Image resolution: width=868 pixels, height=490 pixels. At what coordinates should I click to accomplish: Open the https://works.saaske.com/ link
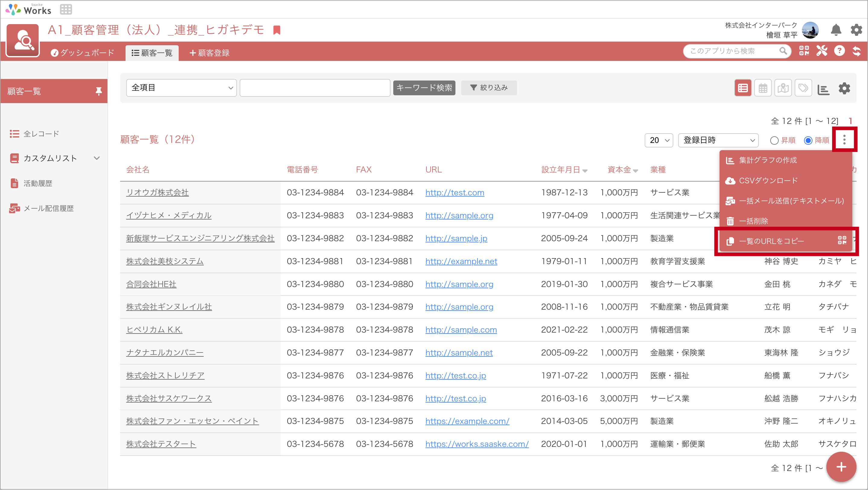(x=477, y=444)
